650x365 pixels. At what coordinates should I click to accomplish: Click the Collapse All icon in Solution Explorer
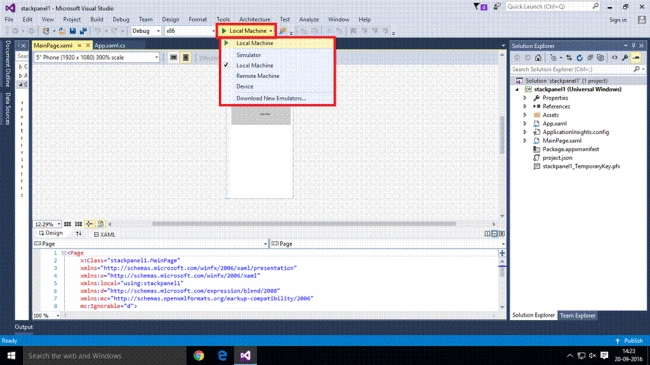pos(590,58)
